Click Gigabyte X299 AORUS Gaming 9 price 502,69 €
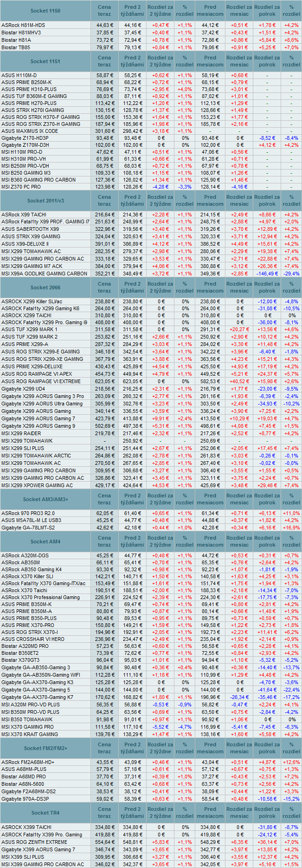 coord(104,426)
